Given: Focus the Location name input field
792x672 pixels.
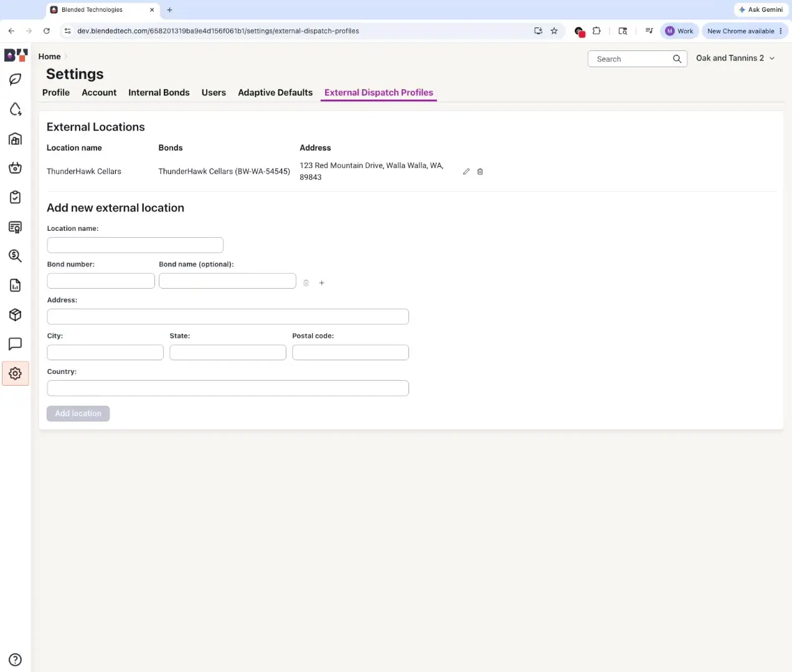Looking at the screenshot, I should tap(135, 245).
